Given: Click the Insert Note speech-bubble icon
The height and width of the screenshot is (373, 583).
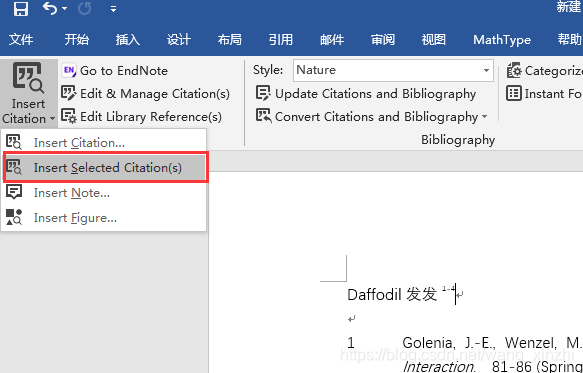Looking at the screenshot, I should click(14, 192).
